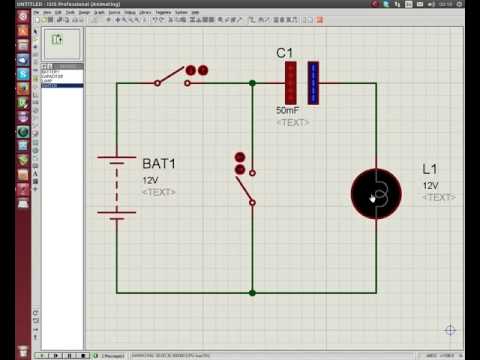This screenshot has height=360, width=480.
Task: Select BATTERY in the devices list
Action: coord(62,72)
